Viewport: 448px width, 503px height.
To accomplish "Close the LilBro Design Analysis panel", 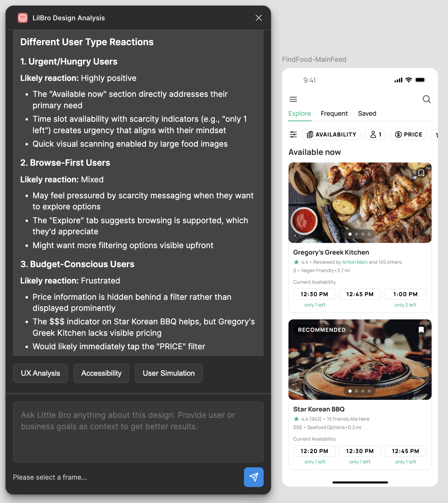I will click(259, 18).
